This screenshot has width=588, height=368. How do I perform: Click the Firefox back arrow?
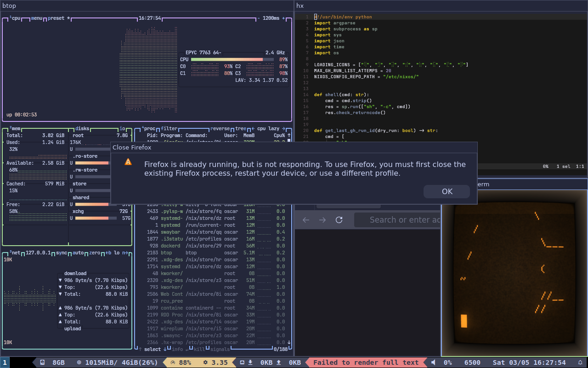click(306, 220)
